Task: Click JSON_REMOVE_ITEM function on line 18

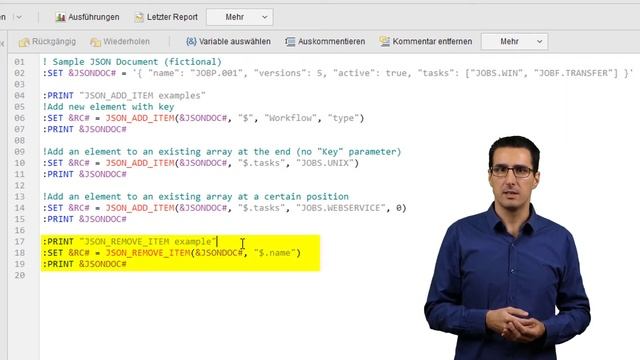Action: point(148,253)
